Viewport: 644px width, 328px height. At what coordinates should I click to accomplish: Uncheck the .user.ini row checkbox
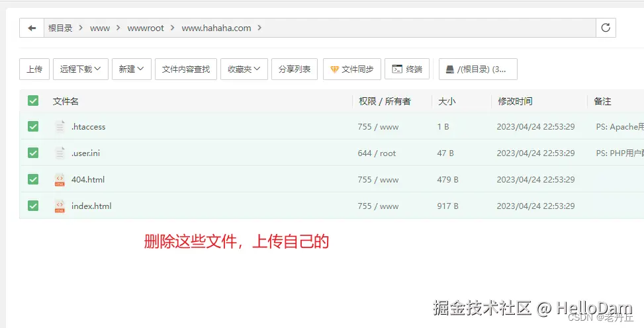(33, 153)
